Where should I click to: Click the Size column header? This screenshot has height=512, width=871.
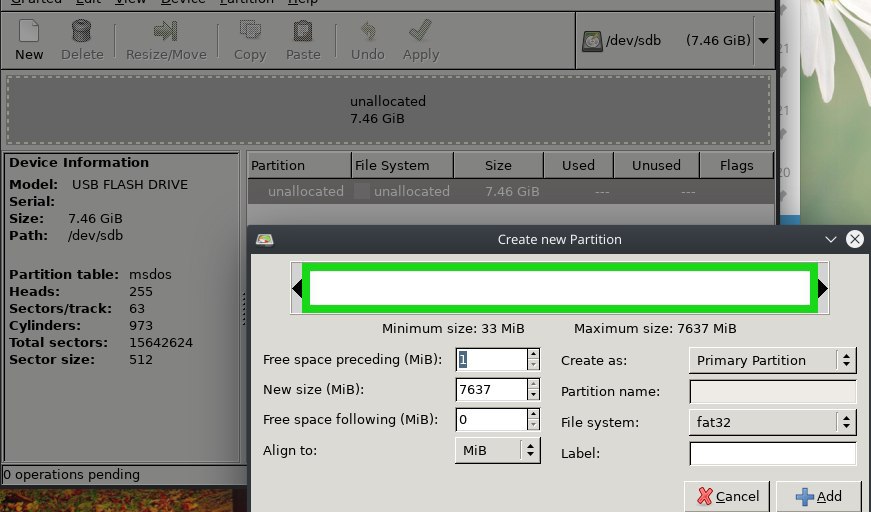point(498,165)
